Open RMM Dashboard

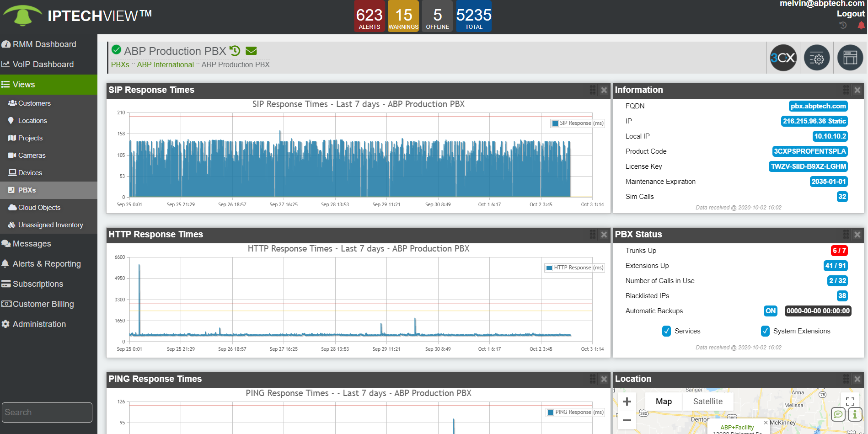pyautogui.click(x=48, y=44)
